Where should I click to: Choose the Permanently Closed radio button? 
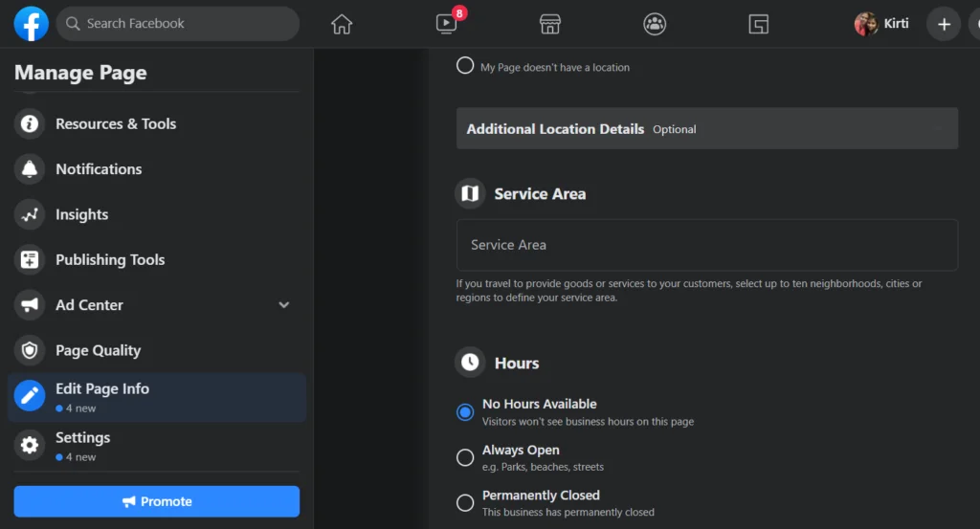coord(465,502)
